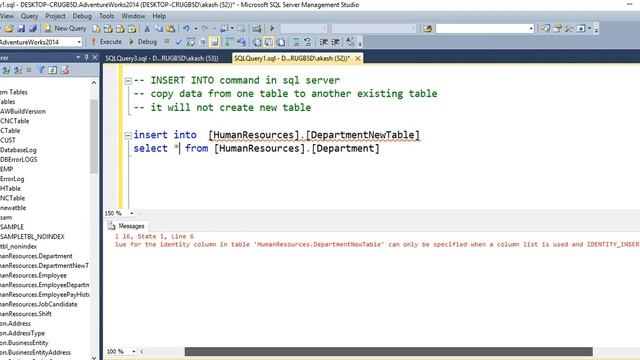Refresh Object Explorer tree

pyautogui.click(x=53, y=70)
